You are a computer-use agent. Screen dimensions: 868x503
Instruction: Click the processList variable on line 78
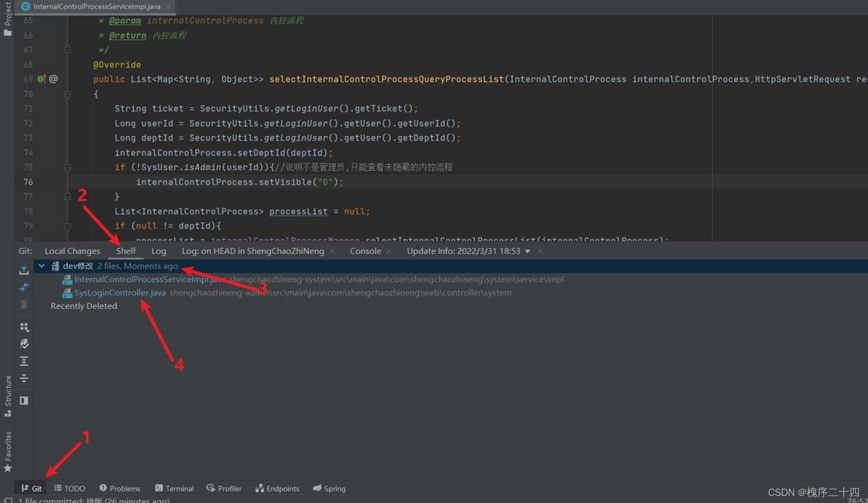(x=298, y=211)
